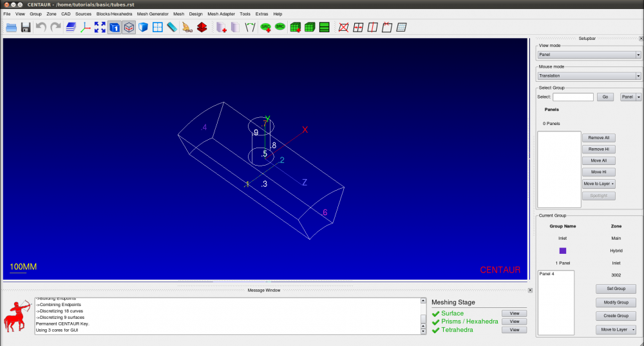The image size is (644, 346).
Task: Click the solid blue shaded cube icon
Action: tap(144, 28)
